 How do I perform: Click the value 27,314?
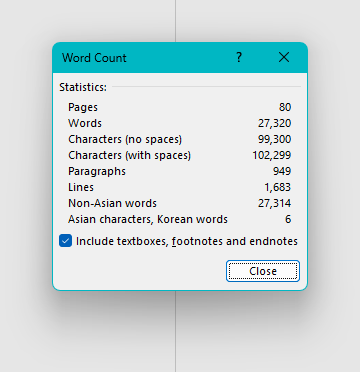tap(274, 203)
